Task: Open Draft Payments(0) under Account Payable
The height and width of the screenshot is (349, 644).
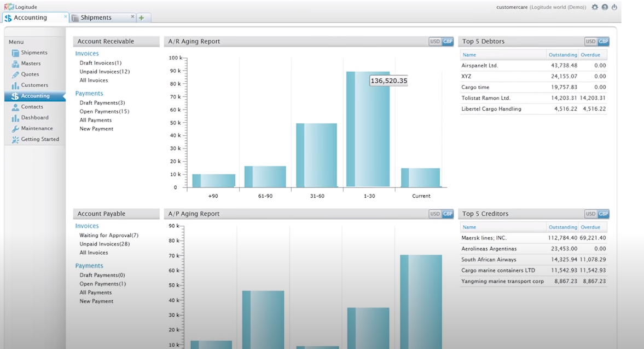Action: [102, 275]
